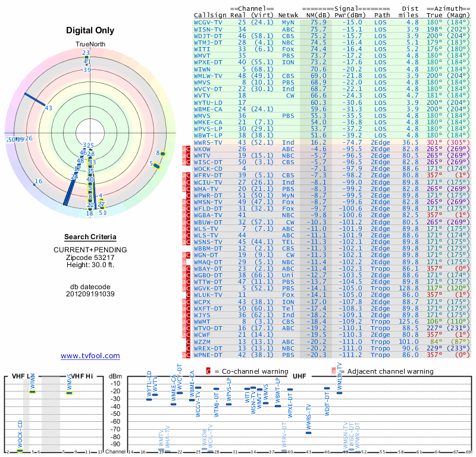
Task: Click the WIWN signal bar in VHF chart
Action: pos(33,391)
